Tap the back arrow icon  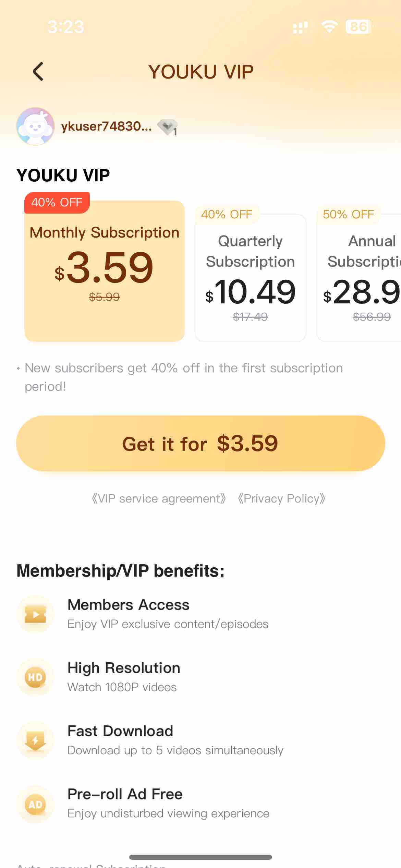[38, 72]
